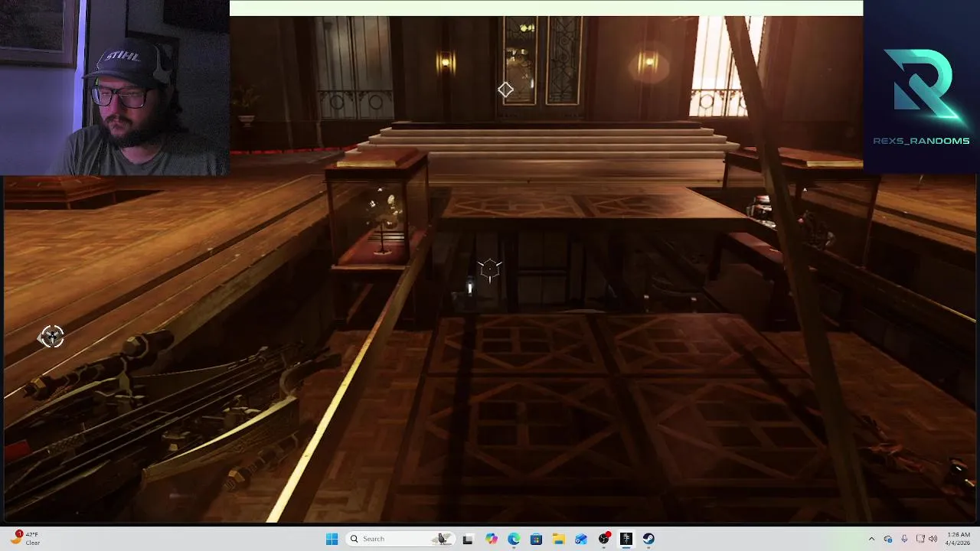Viewport: 980px width, 551px height.
Task: Open the clock showing 1:26 AM
Action: [x=957, y=539]
